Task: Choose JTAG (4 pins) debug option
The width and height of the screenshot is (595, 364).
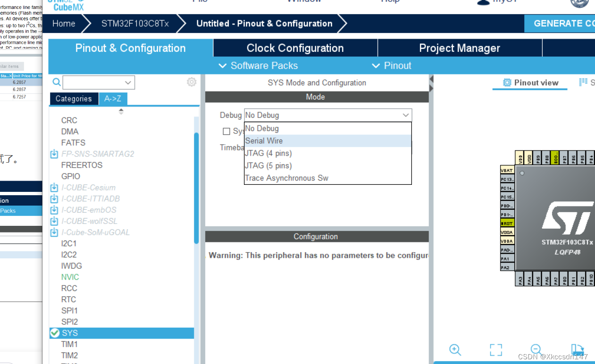Action: [x=328, y=153]
